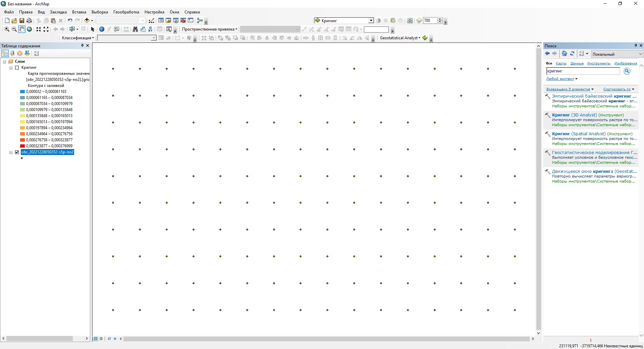Switch map to Layout View
The width and height of the screenshot is (644, 349).
[x=101, y=339]
